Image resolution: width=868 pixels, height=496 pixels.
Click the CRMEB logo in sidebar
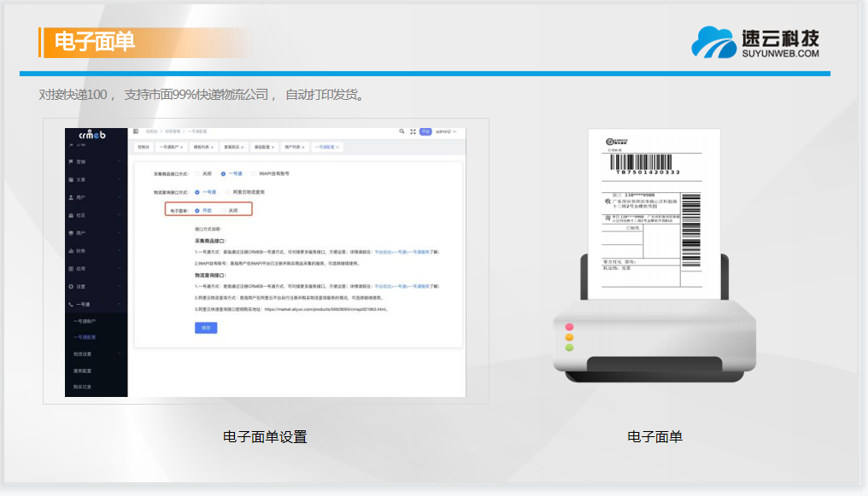[91, 134]
